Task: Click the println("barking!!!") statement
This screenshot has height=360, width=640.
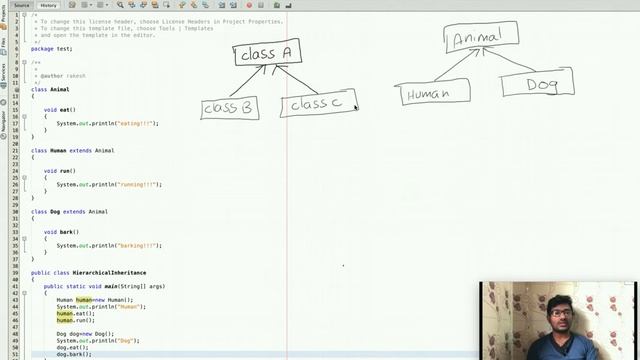Action: (x=109, y=246)
